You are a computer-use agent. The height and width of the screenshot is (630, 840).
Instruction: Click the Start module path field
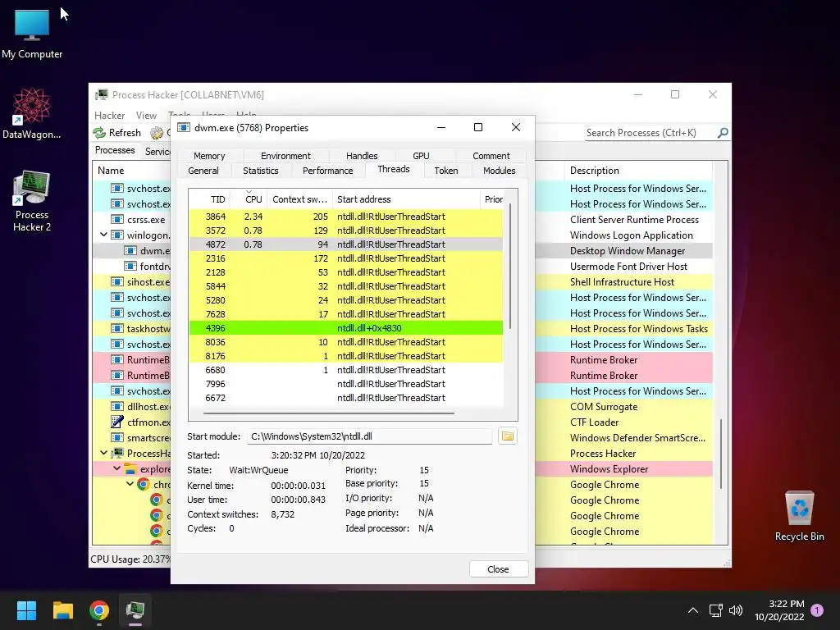point(369,436)
